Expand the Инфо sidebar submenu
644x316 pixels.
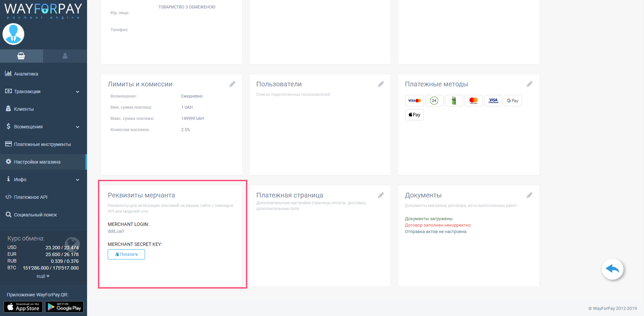(x=78, y=180)
